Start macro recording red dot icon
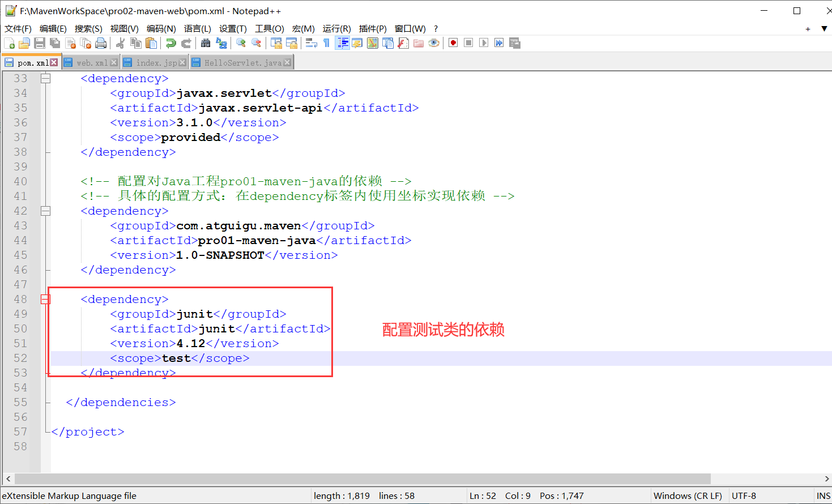 click(x=453, y=43)
